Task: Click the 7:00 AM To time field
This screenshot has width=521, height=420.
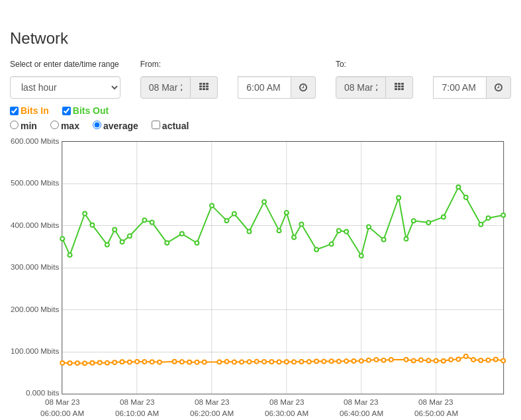Action: tap(460, 87)
